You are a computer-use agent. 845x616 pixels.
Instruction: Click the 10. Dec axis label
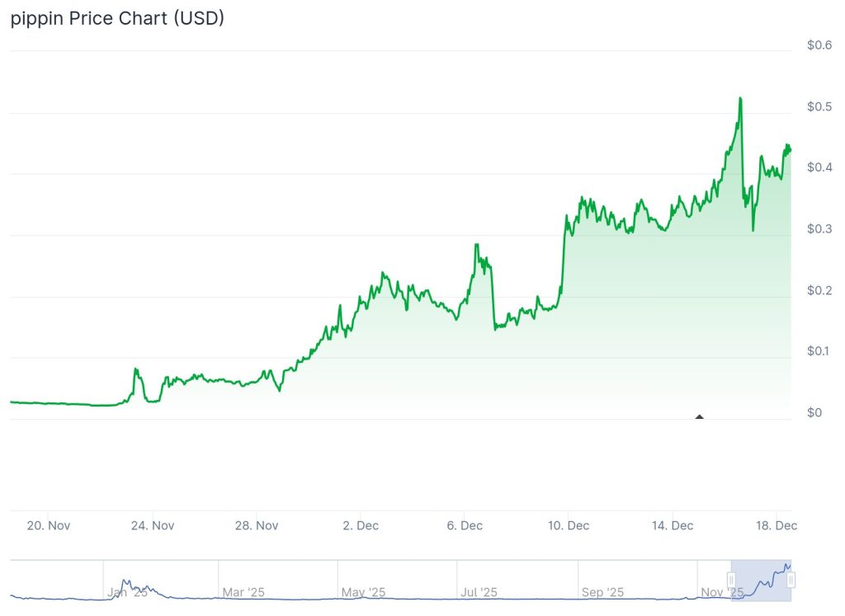(569, 525)
